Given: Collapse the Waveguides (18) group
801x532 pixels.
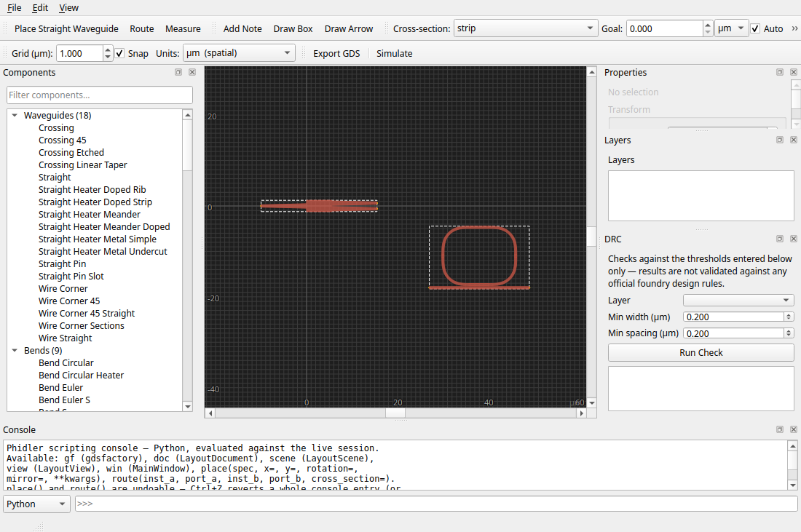Looking at the screenshot, I should (x=15, y=116).
